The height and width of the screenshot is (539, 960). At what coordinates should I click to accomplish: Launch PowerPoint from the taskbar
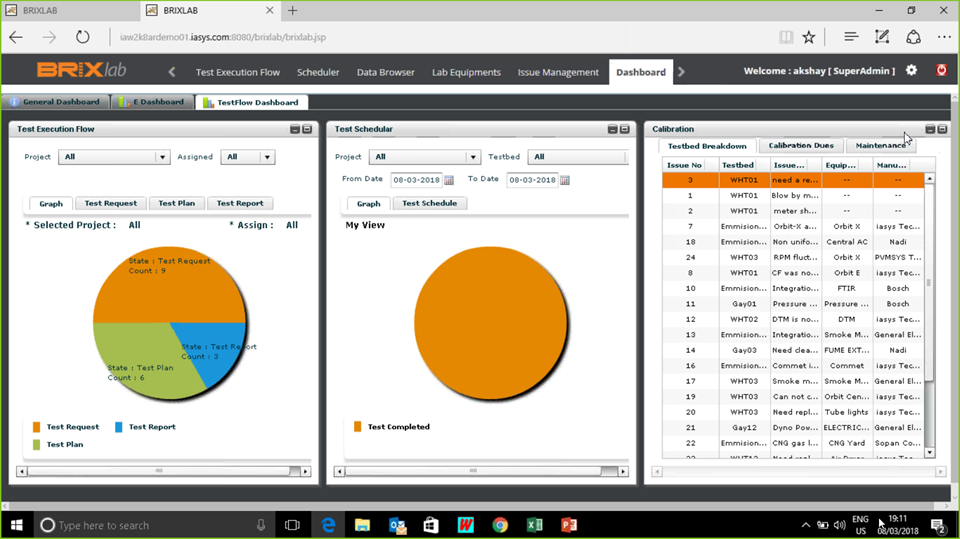(569, 525)
